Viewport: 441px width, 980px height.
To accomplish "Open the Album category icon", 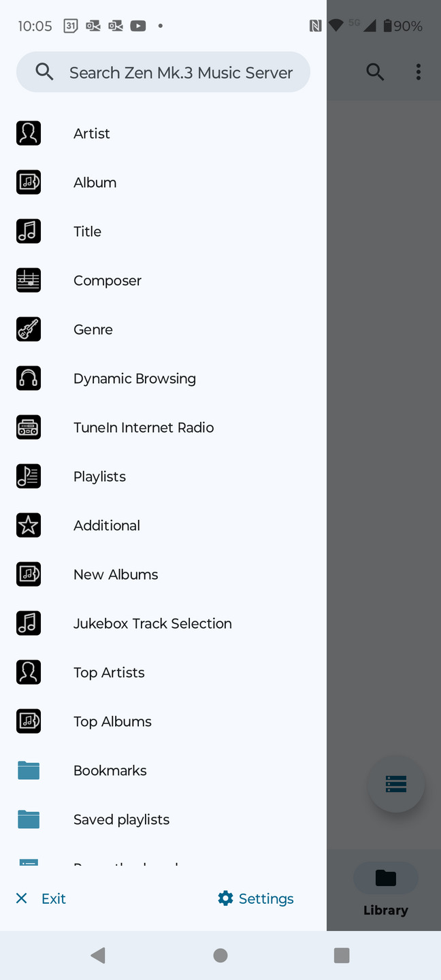I will [x=29, y=182].
